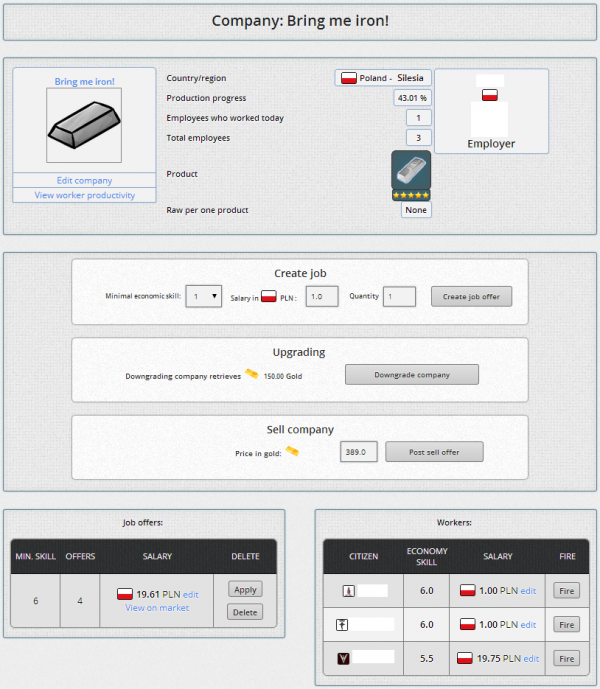This screenshot has width=600, height=689.
Task: Edit the 19.75 PLN worker salary
Action: 531,659
